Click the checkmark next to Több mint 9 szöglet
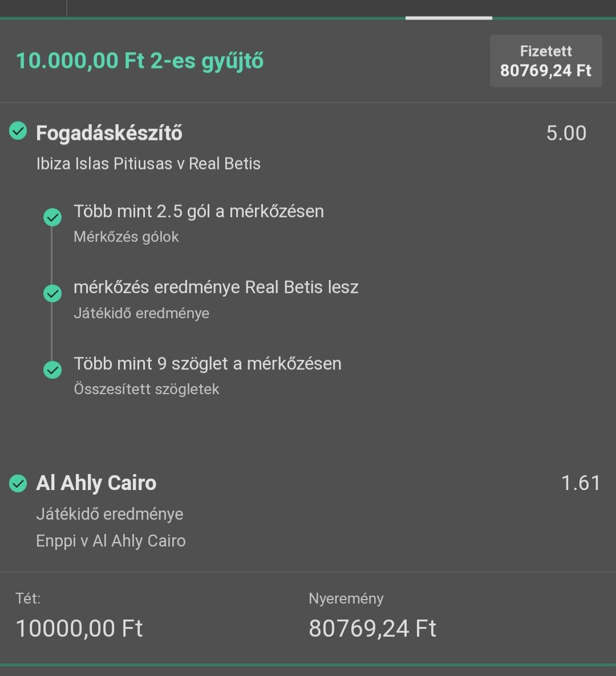Image resolution: width=616 pixels, height=676 pixels. point(52,370)
